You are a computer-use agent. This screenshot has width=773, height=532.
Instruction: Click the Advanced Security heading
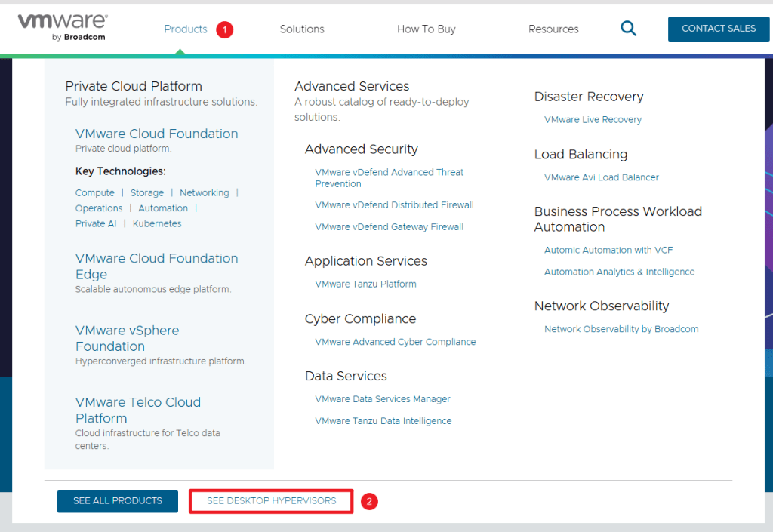pos(361,149)
